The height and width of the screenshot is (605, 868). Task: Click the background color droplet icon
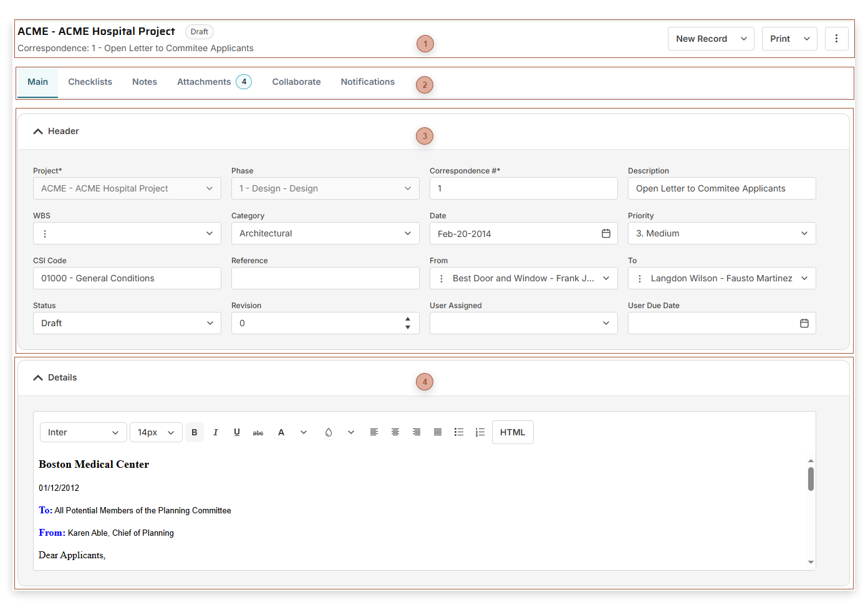pyautogui.click(x=329, y=432)
